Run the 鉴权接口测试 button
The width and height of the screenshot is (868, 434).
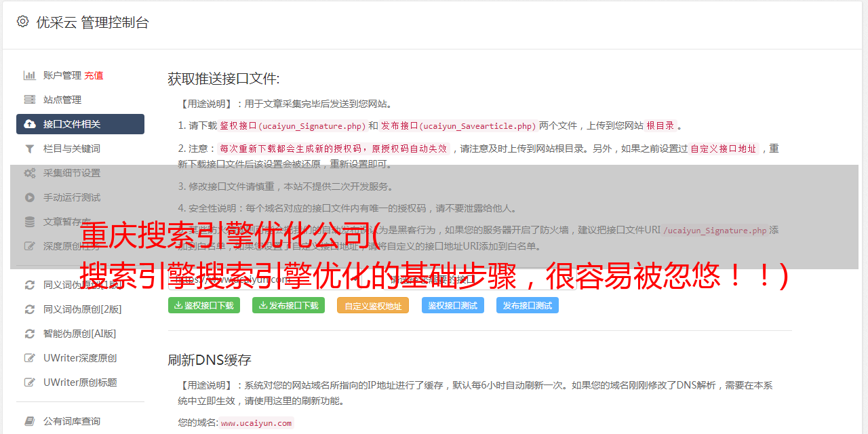pyautogui.click(x=453, y=305)
